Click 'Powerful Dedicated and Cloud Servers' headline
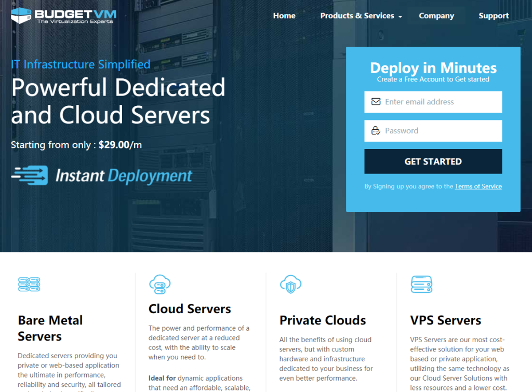Image resolution: width=532 pixels, height=392 pixels. (118, 101)
